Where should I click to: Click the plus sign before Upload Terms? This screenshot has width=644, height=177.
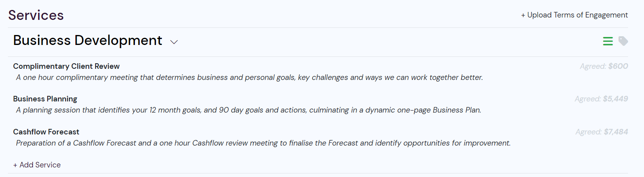pyautogui.click(x=523, y=15)
